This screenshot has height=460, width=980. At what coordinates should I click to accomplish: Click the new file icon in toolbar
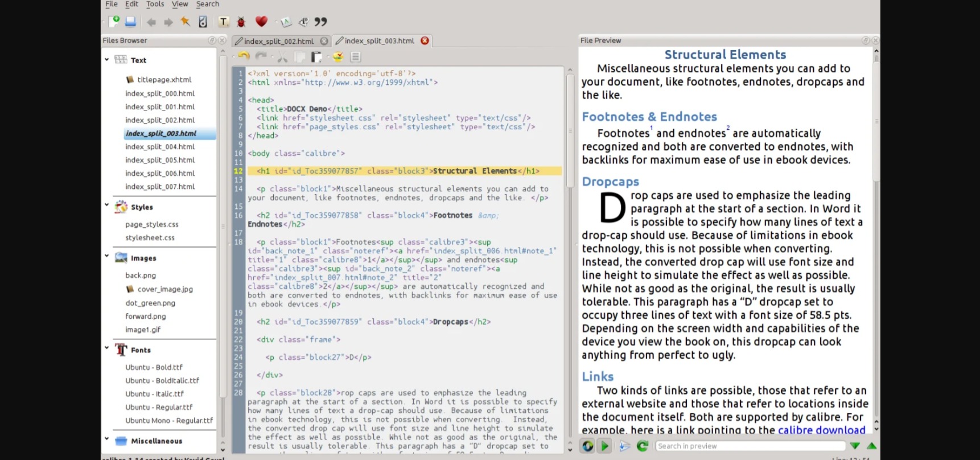coord(114,22)
